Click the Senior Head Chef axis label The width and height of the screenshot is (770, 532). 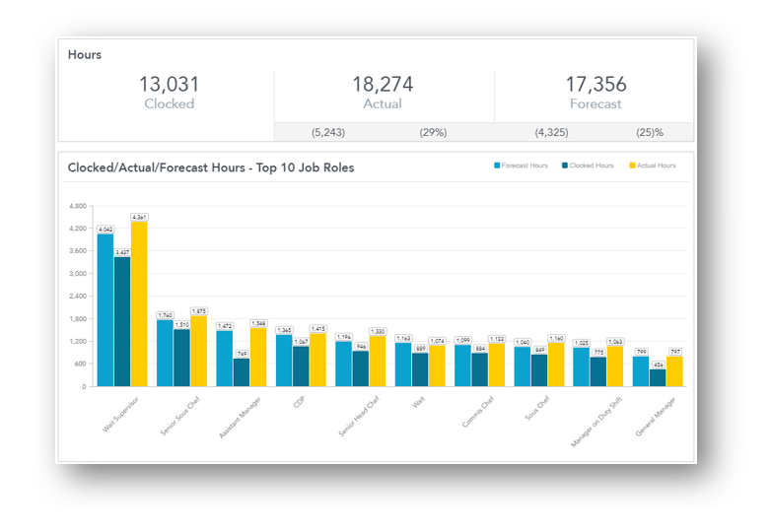[362, 416]
